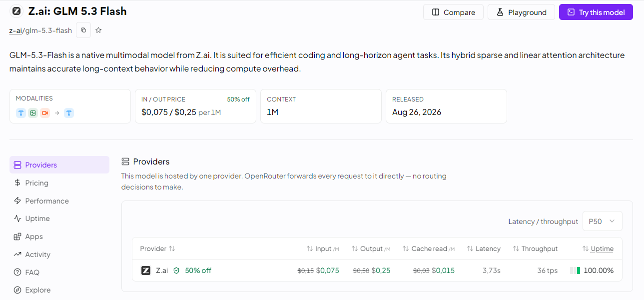Click the text modality input icon
Viewport: 644px width, 300px height.
tap(20, 113)
